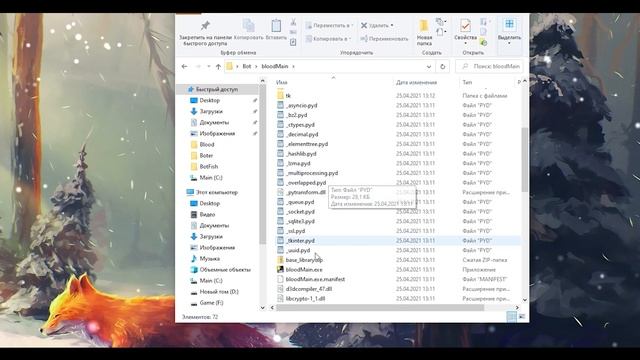
Task: Switch to details view in status bar
Action: pyautogui.click(x=511, y=316)
